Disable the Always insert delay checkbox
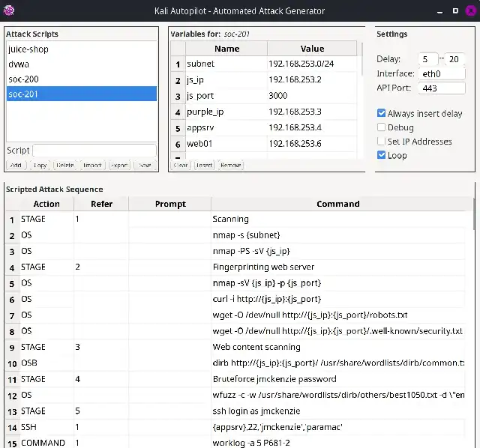Viewport: 480px width, 448px height. pyautogui.click(x=382, y=114)
